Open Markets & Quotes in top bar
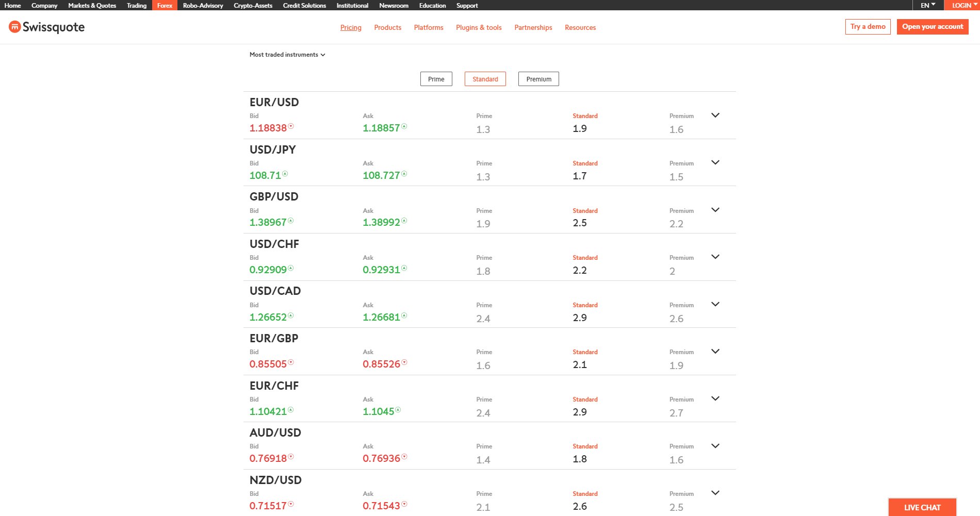This screenshot has height=516, width=980. (92, 5)
